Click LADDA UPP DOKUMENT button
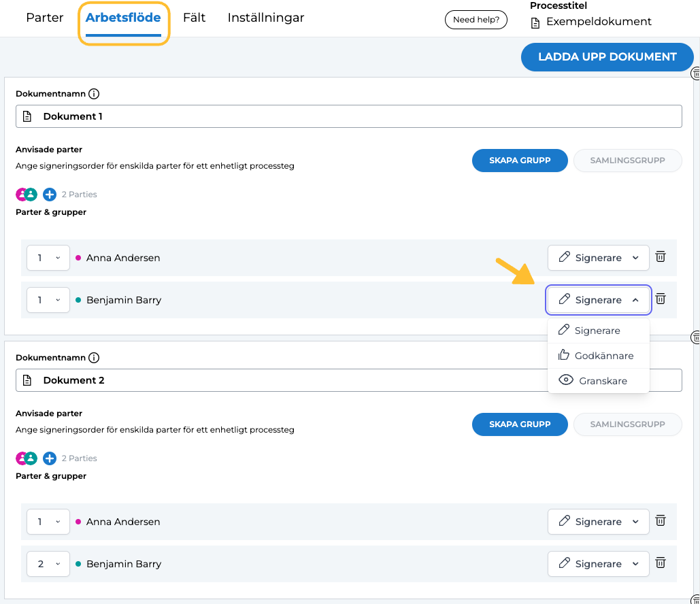700x604 pixels. (x=607, y=57)
